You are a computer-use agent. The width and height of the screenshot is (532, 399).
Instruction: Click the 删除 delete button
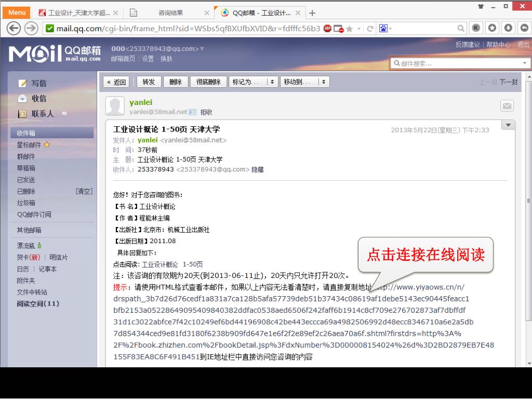click(x=176, y=82)
